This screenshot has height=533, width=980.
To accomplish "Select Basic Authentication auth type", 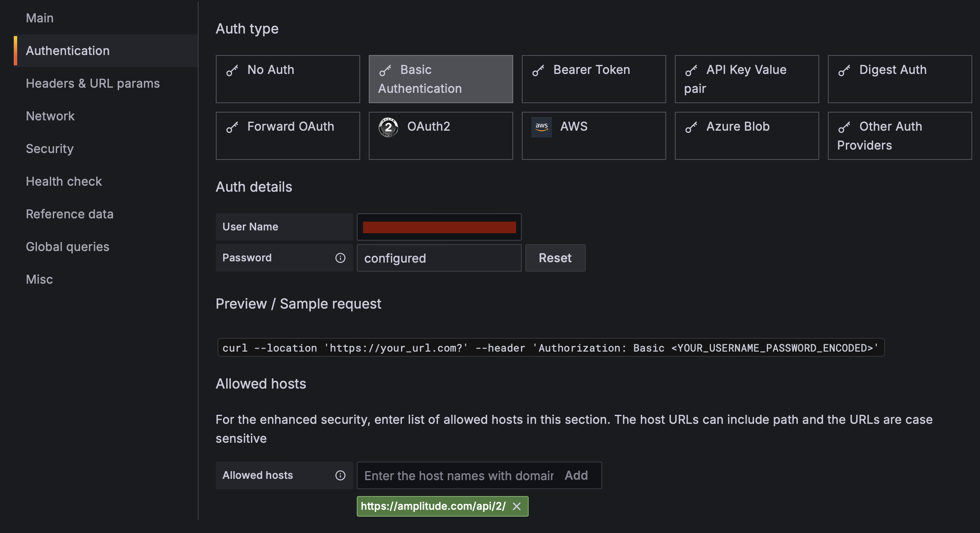I will click(x=441, y=79).
